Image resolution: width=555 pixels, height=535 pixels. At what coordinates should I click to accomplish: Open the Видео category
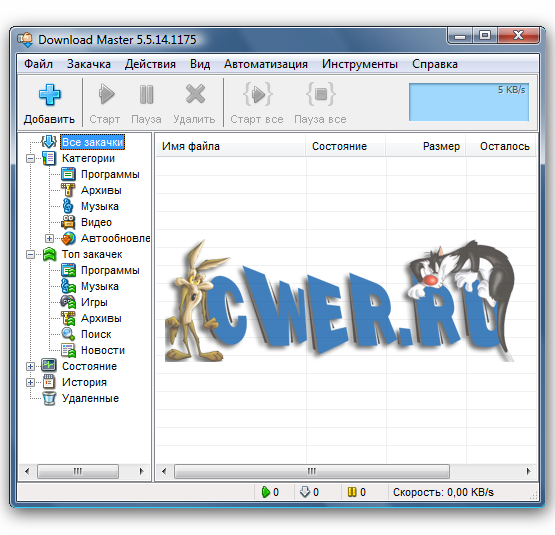pyautogui.click(x=96, y=222)
